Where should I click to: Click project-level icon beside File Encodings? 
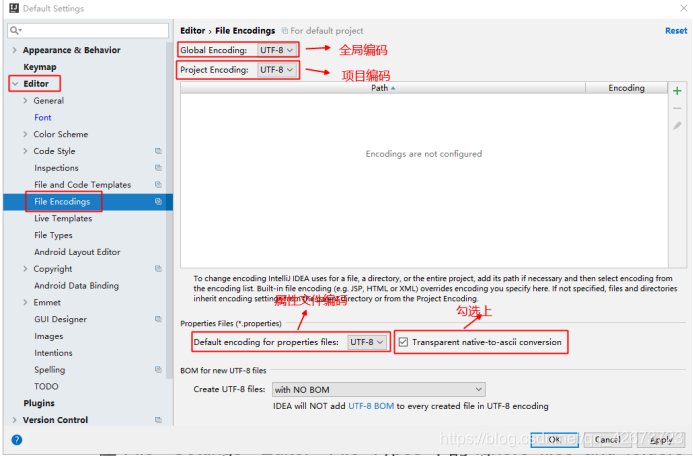pos(158,202)
